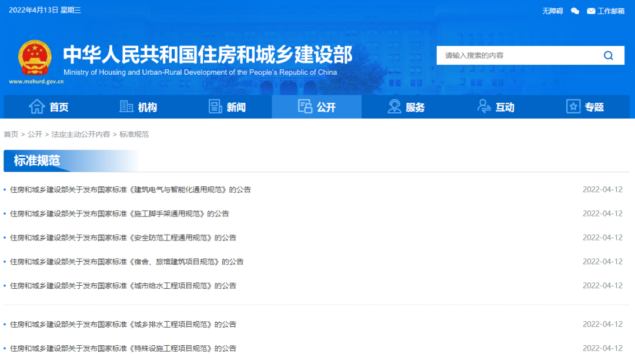Click the envelope icon for work mailbox

(x=591, y=11)
